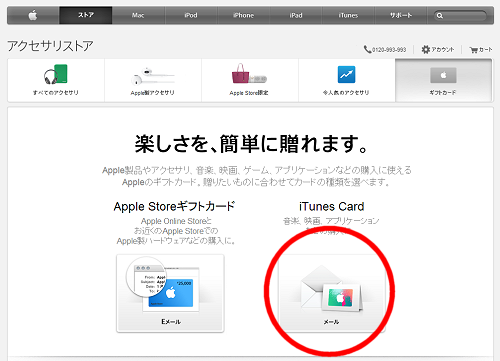Click the 楽しさを、簡単に贈れます。 headline
500x361 pixels.
(x=252, y=144)
